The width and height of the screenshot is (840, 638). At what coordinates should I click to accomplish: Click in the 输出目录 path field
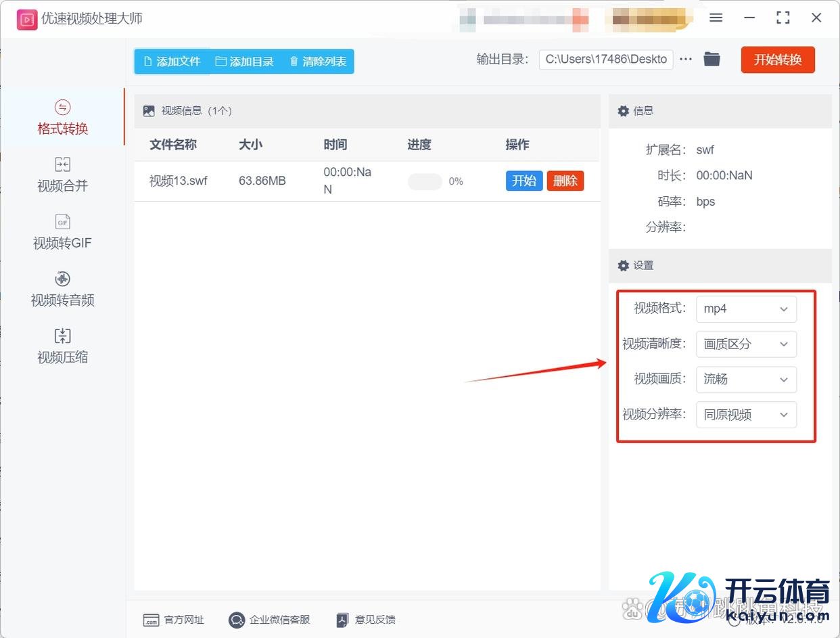pyautogui.click(x=606, y=60)
